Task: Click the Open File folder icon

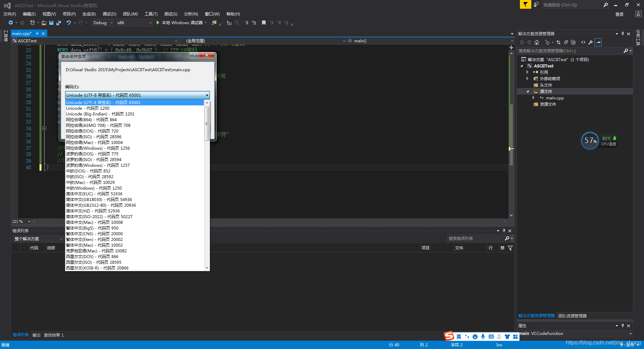Action: pos(44,23)
